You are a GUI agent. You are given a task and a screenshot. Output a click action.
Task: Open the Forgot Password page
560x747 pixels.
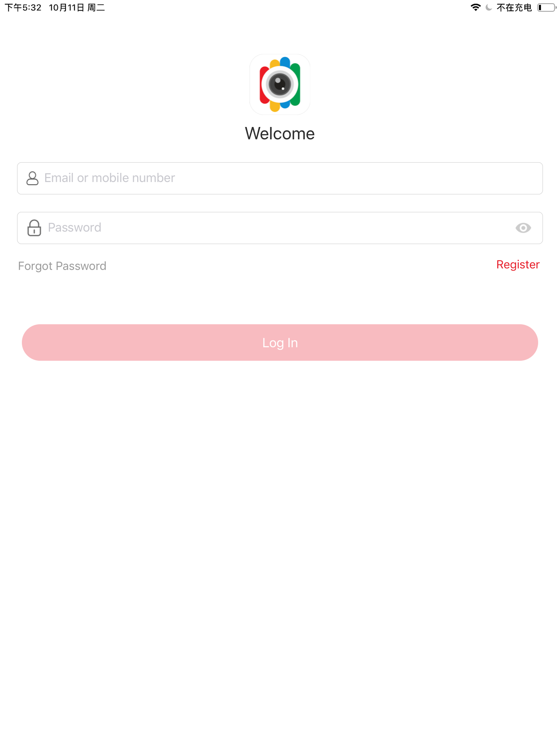coord(62,266)
